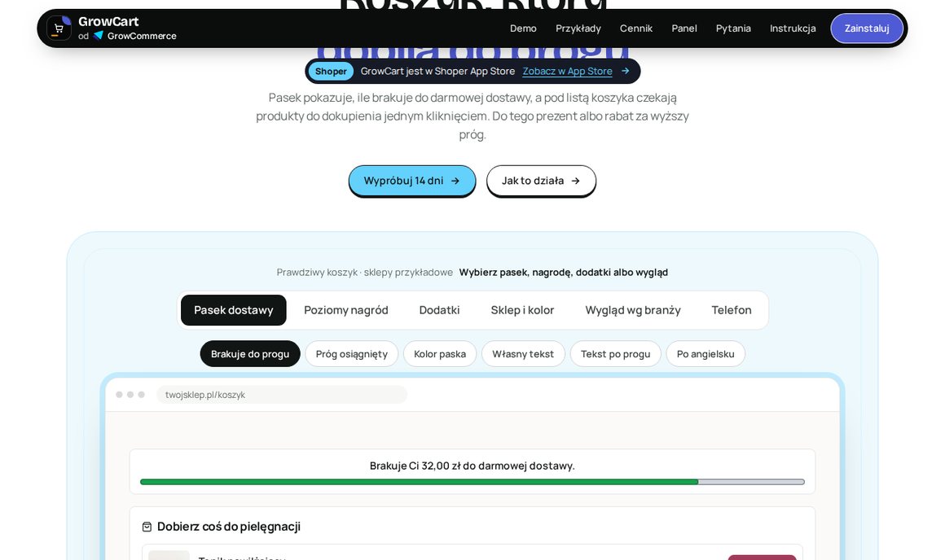Click the GrowCart brand name
Viewport: 945px width, 560px height.
point(108,22)
